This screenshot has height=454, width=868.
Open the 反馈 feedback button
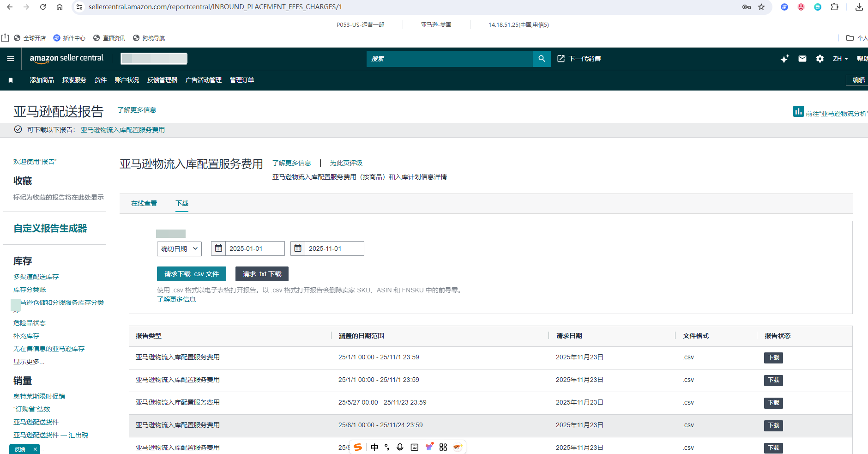pos(20,449)
